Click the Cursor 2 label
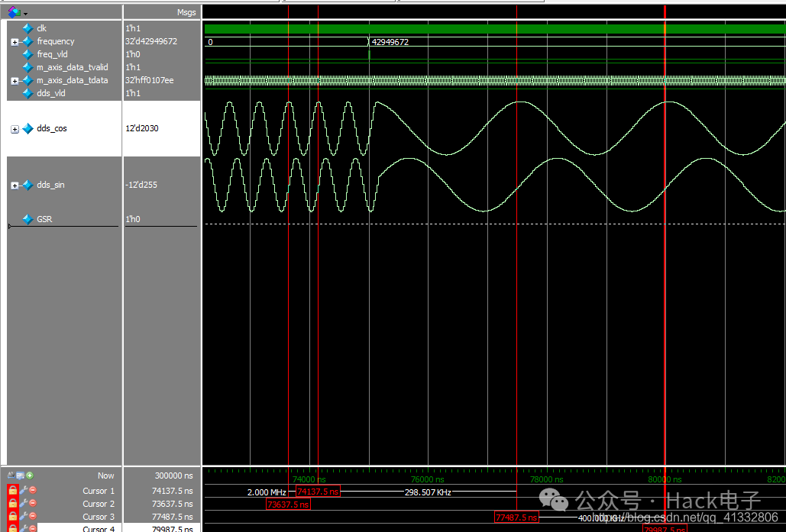Viewport: 786px width, 532px height. coord(99,504)
